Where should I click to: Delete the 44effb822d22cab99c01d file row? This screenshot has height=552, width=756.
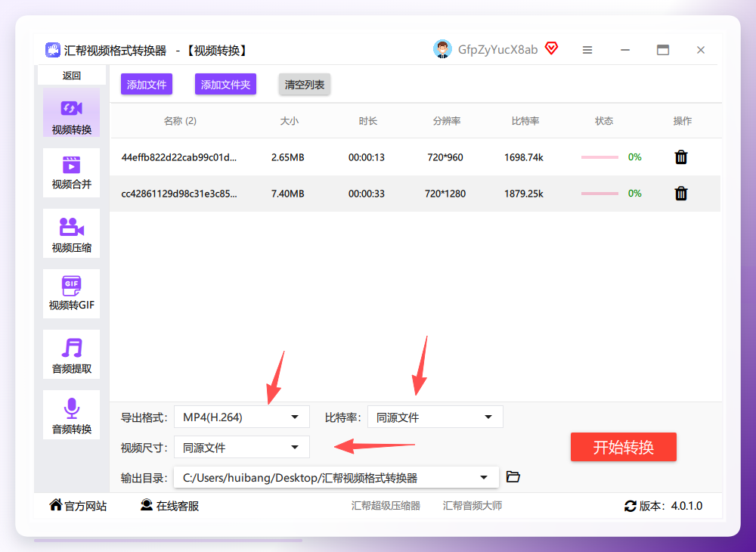(681, 157)
